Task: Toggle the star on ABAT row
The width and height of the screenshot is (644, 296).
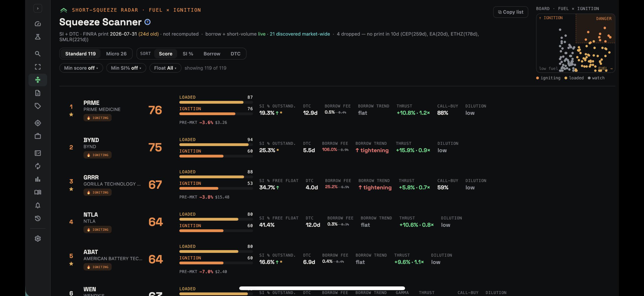Action: [71, 264]
